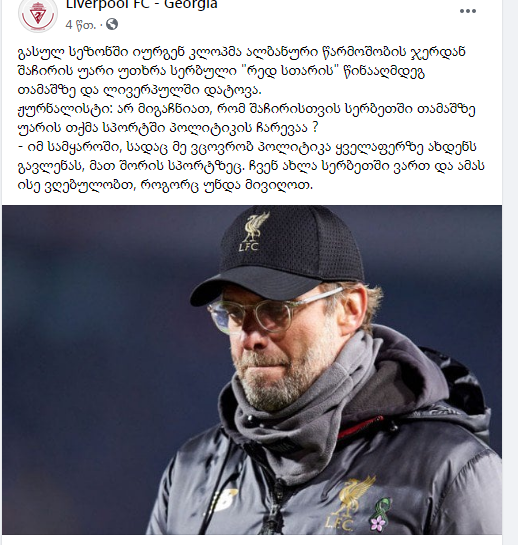Open the three-dots post options menu

(x=468, y=11)
